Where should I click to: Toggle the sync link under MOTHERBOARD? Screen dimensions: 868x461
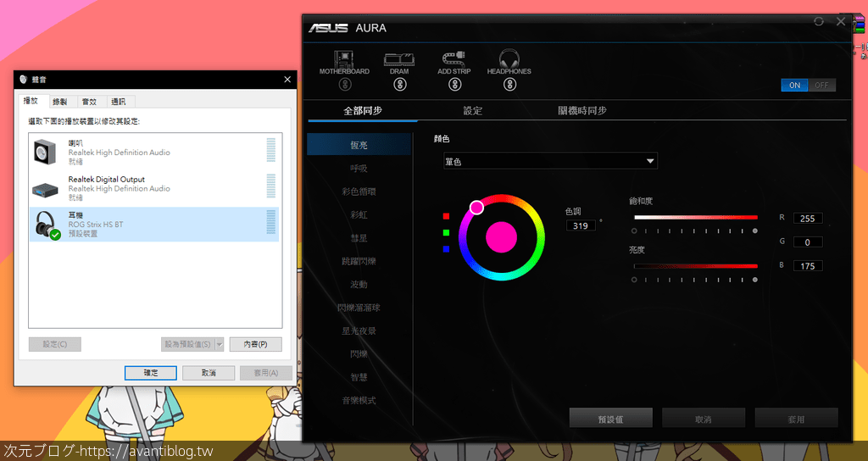(x=344, y=85)
